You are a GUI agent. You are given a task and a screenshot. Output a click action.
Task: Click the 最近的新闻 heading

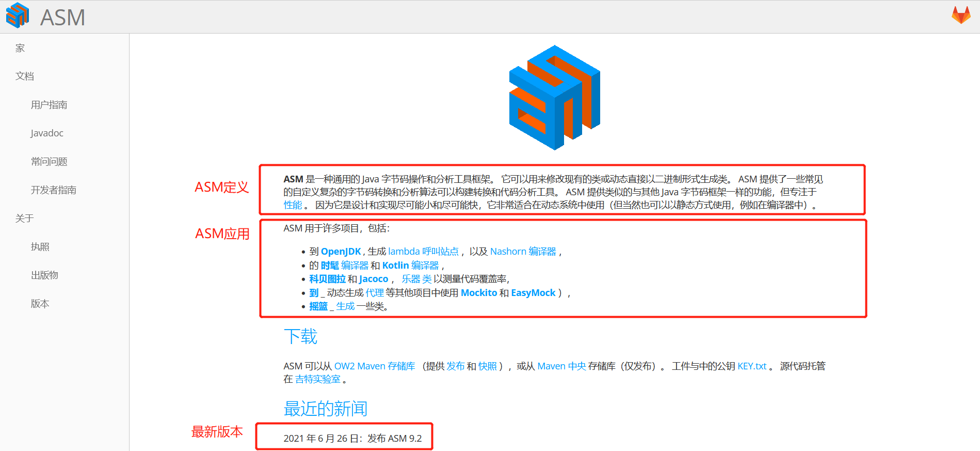coord(325,409)
